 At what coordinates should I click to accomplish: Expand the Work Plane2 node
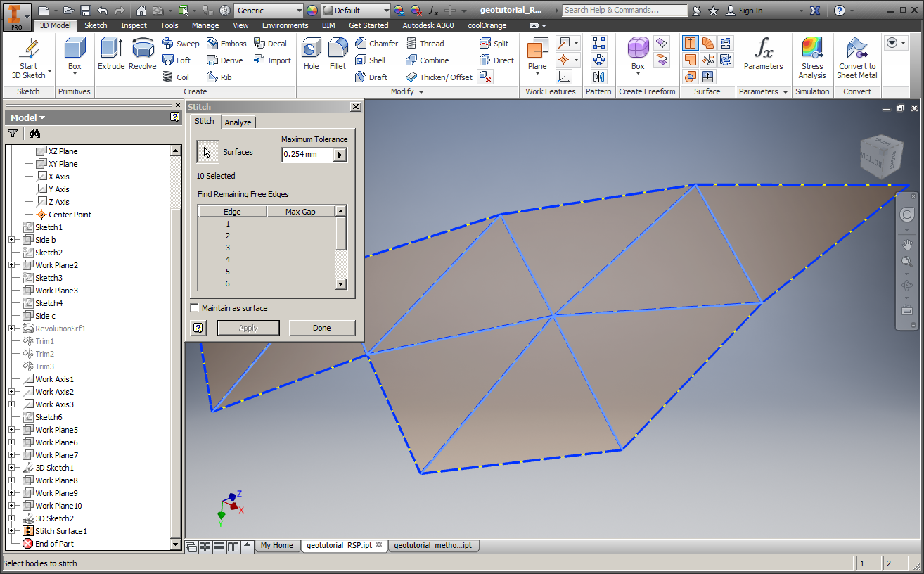(x=12, y=265)
